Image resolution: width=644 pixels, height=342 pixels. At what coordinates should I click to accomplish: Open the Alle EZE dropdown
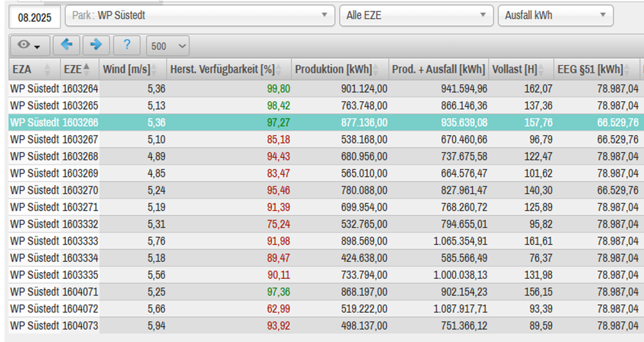416,16
